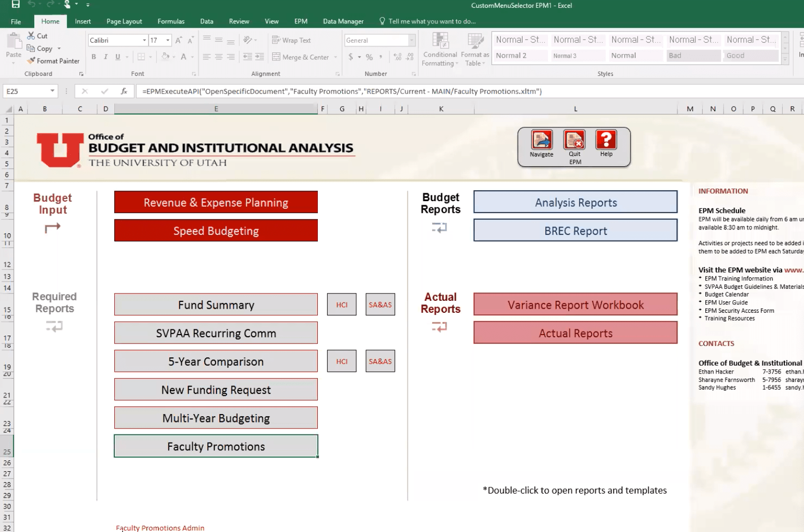Apply accounting number format
Image resolution: width=804 pixels, height=532 pixels.
351,57
